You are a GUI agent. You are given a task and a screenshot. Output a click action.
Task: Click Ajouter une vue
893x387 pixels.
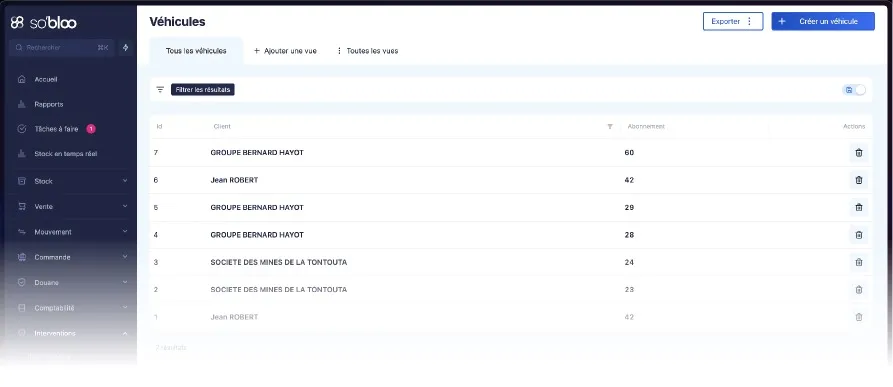click(x=285, y=51)
